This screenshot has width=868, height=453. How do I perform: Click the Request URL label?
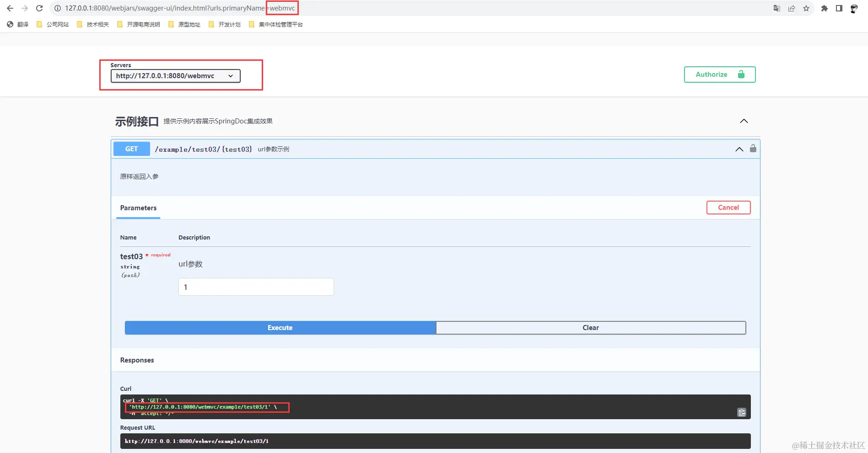tap(137, 428)
